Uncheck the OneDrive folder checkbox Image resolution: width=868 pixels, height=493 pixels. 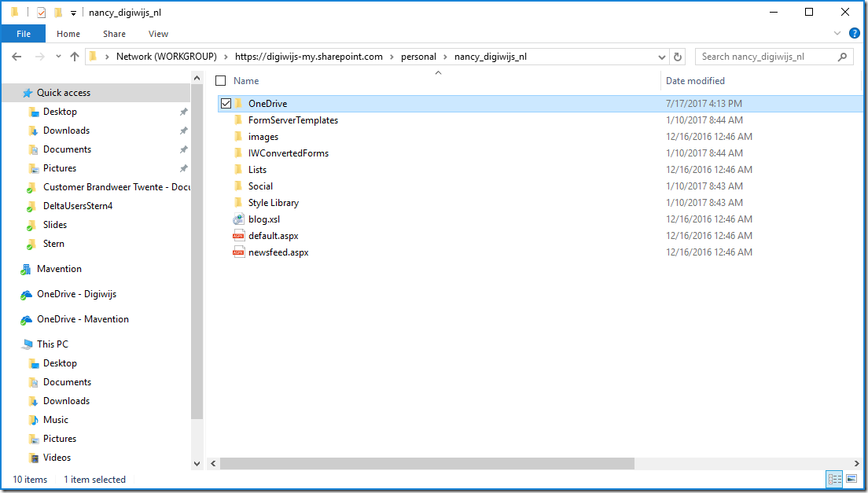(226, 104)
